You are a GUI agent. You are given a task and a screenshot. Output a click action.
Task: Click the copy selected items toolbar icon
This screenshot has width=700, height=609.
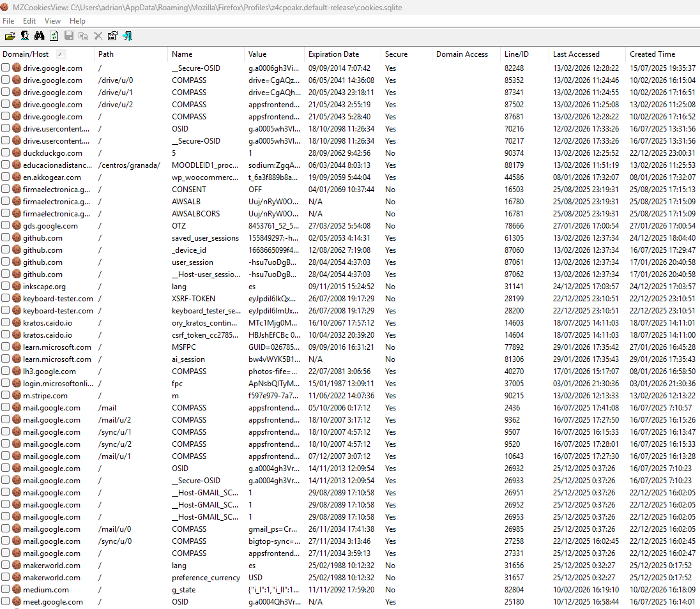point(83,36)
